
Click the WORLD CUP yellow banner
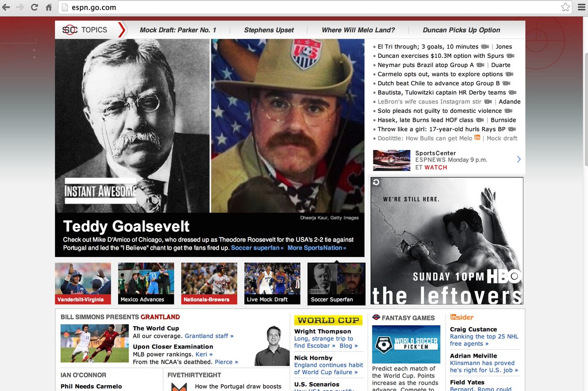328,320
